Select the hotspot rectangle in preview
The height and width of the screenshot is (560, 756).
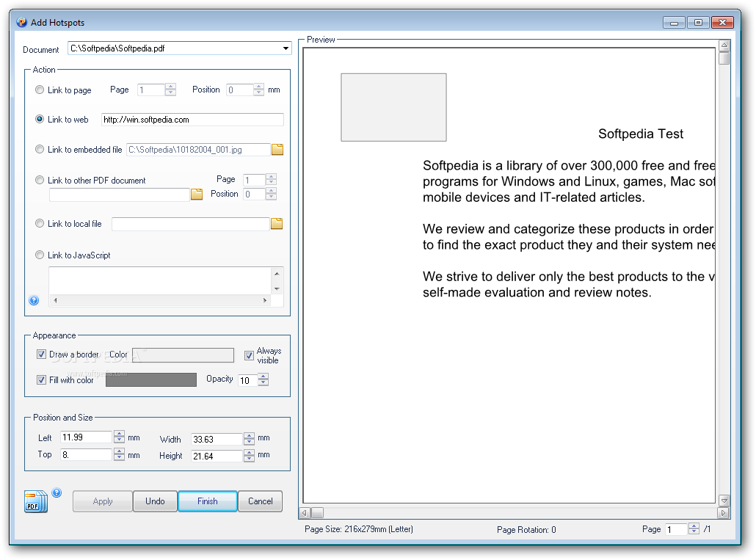pos(393,107)
